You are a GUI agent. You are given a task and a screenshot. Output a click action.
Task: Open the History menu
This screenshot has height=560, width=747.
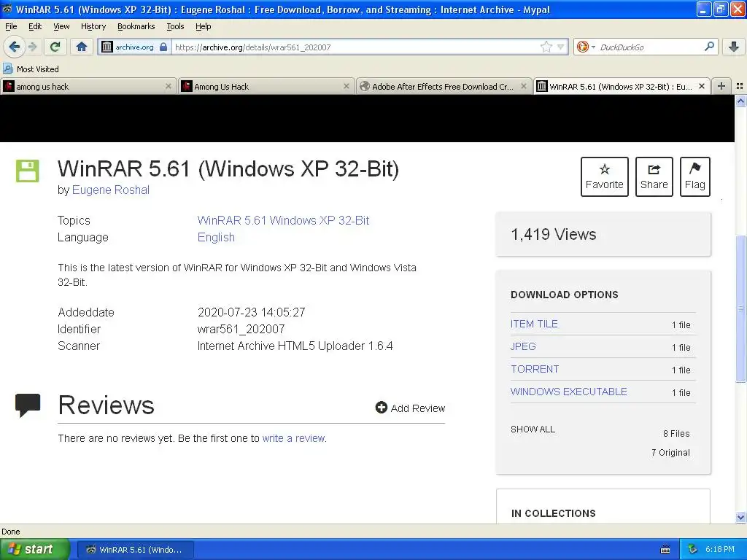click(93, 26)
